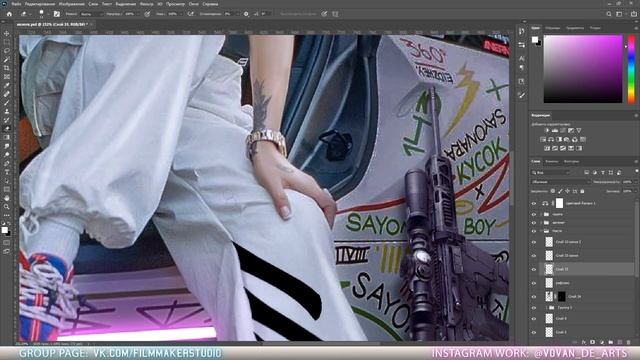Create a new group from panel footer
640x360 pixels.
(x=611, y=342)
